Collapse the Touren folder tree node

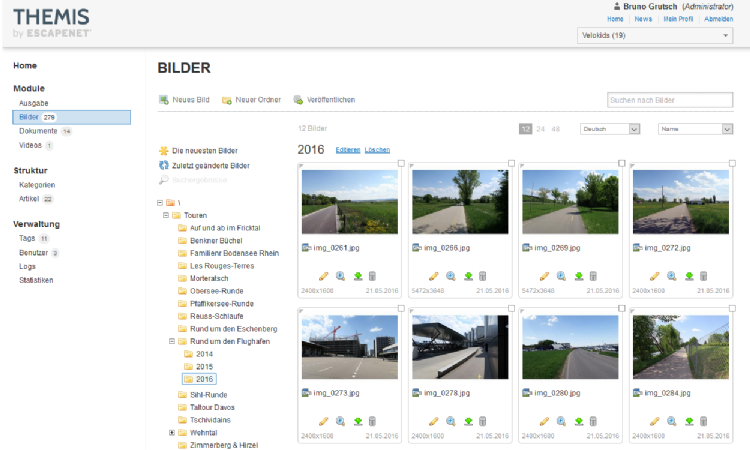click(x=165, y=215)
